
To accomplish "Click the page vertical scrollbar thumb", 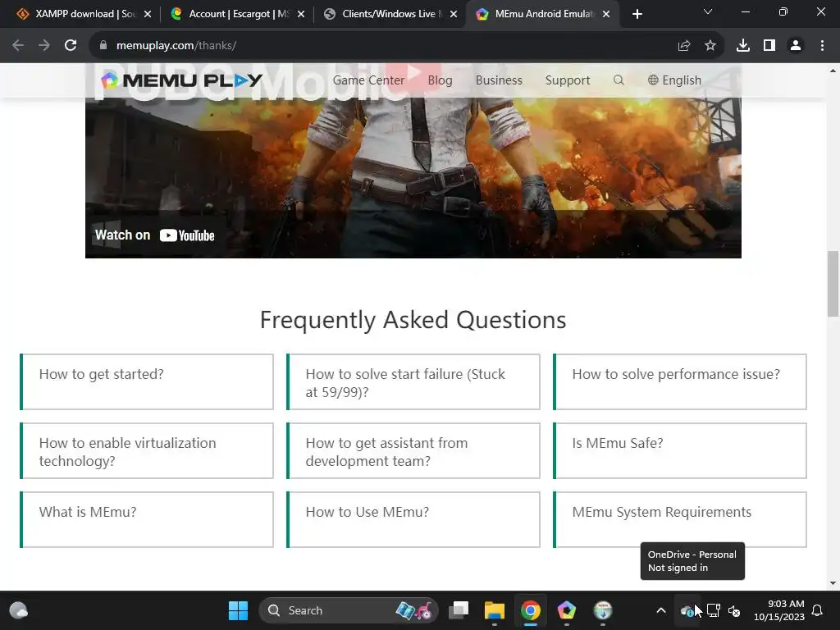I will [833, 284].
